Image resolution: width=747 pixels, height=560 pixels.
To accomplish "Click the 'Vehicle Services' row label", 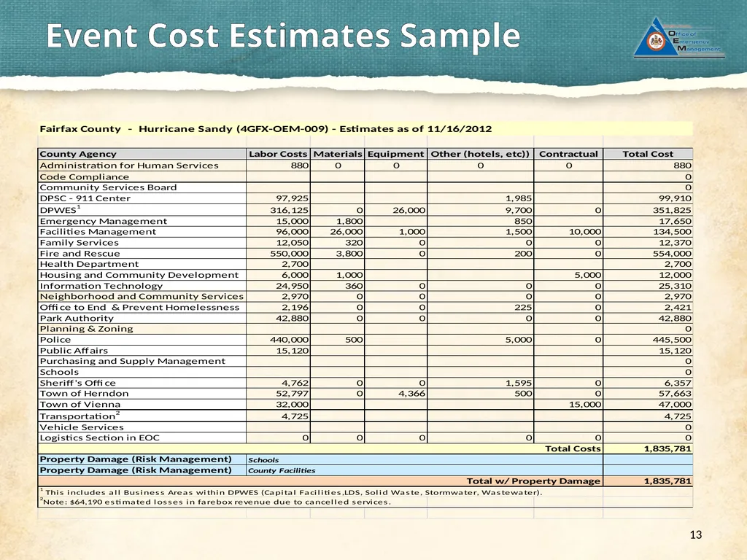I will (x=82, y=427).
